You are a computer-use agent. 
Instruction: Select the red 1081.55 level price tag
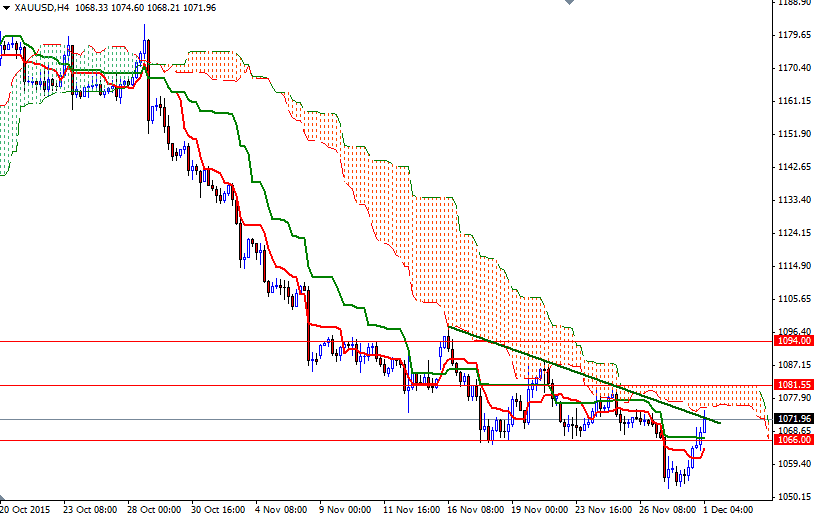point(794,385)
